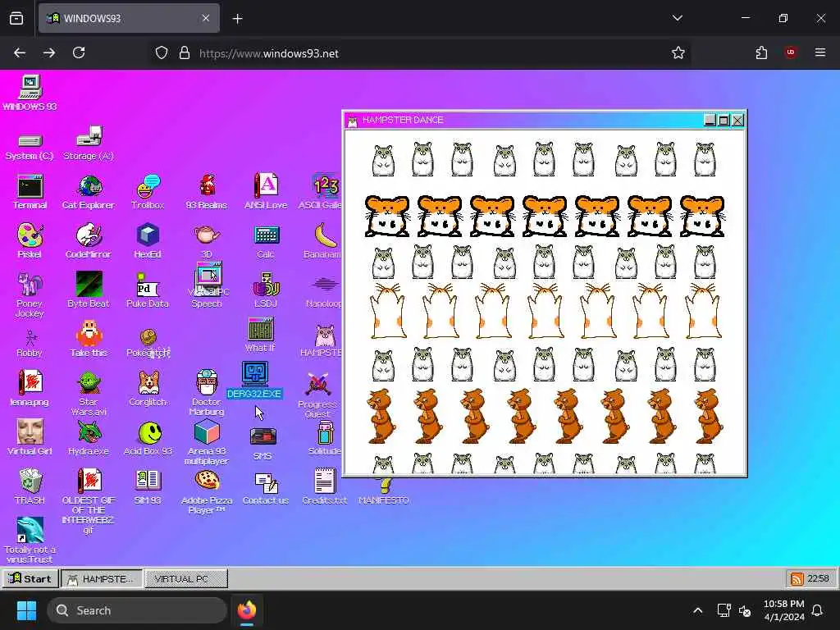This screenshot has height=630, width=840.
Task: Launch the Corglitch corgi icon
Action: (148, 388)
